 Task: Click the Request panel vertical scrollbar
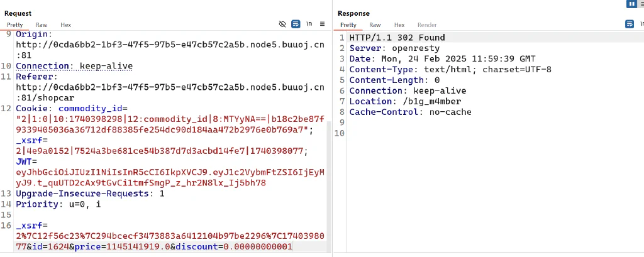(329, 185)
